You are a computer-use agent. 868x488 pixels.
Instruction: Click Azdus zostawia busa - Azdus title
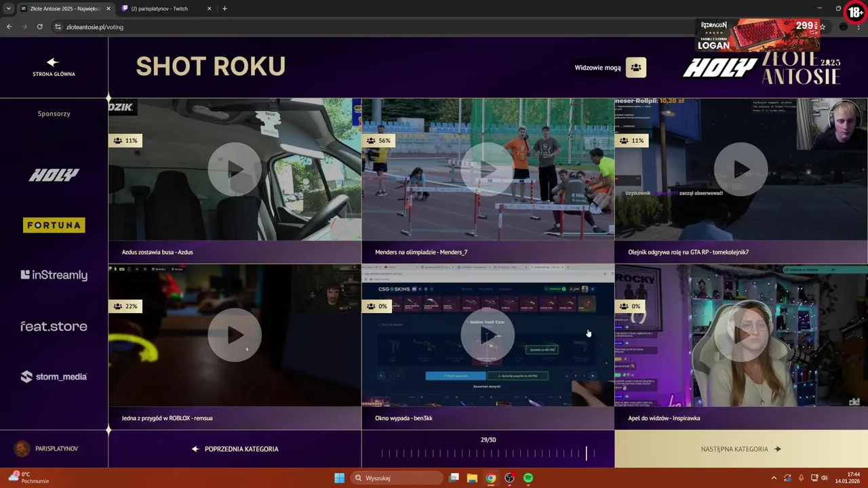point(157,252)
